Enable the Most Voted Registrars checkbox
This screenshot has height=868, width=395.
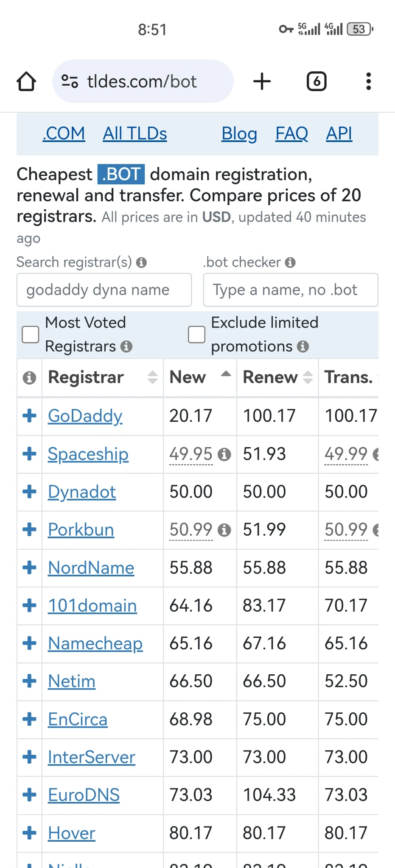pyautogui.click(x=31, y=334)
